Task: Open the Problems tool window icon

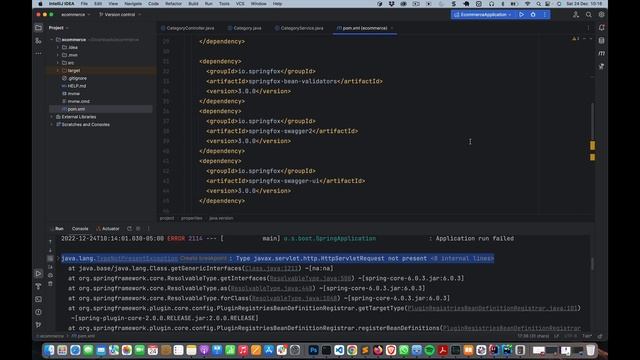Action: [x=38, y=312]
